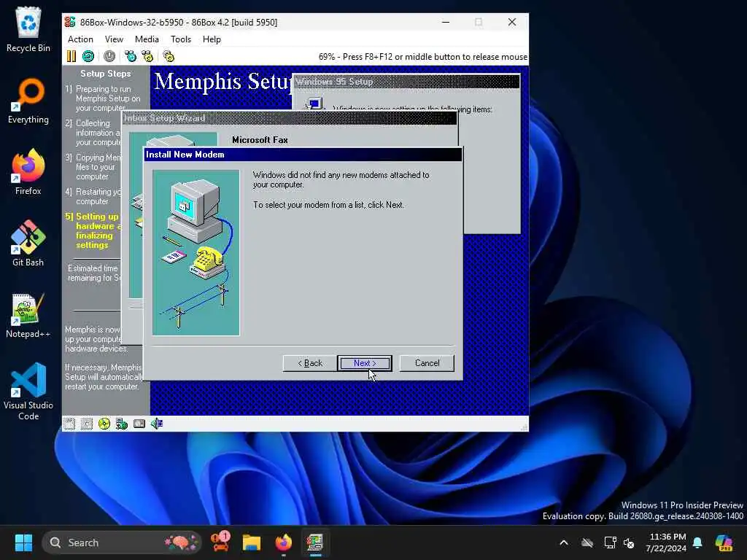
Task: Select the Visual Studio Code desktop shortcut
Action: 28,392
